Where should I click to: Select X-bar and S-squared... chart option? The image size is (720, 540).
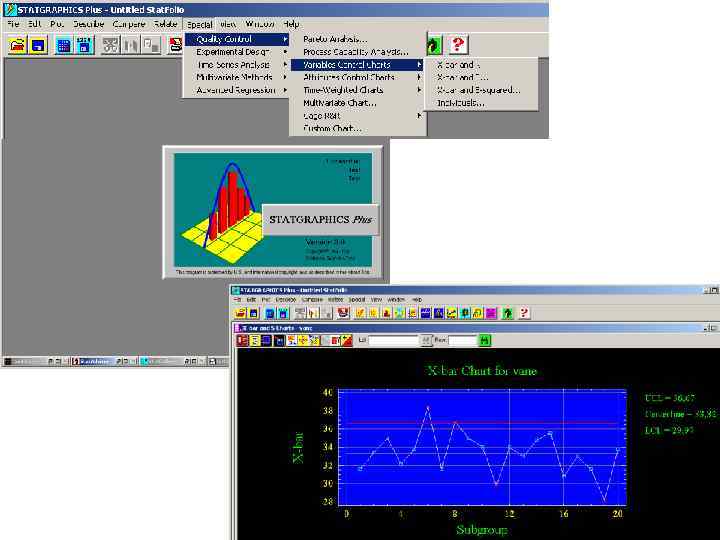[481, 90]
